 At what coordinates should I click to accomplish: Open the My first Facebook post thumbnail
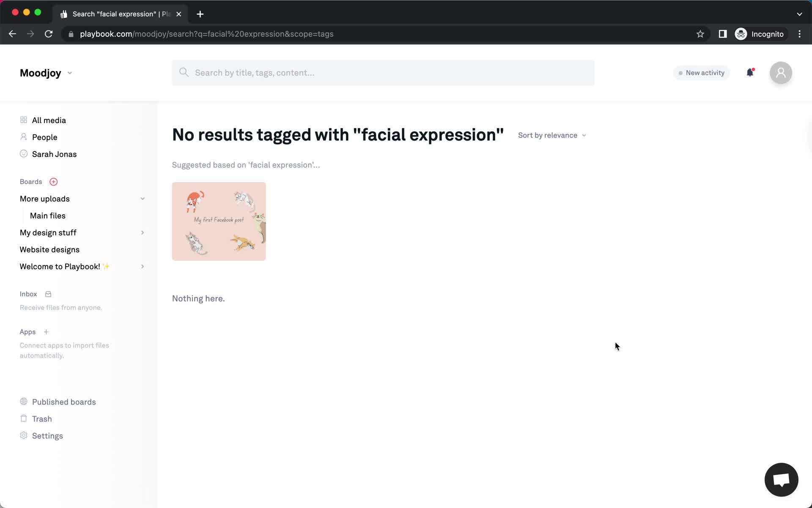219,221
